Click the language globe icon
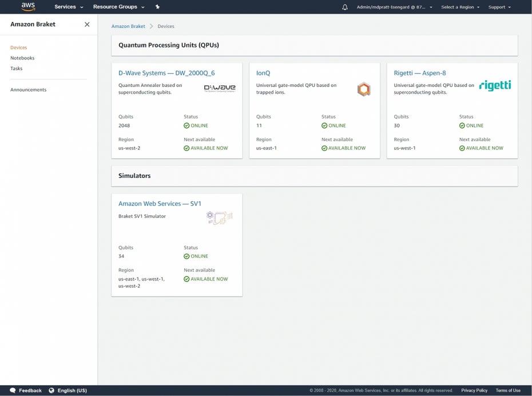 pos(51,390)
